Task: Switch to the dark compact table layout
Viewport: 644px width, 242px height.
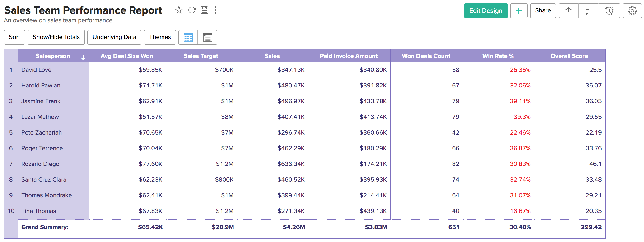Action: click(x=207, y=37)
